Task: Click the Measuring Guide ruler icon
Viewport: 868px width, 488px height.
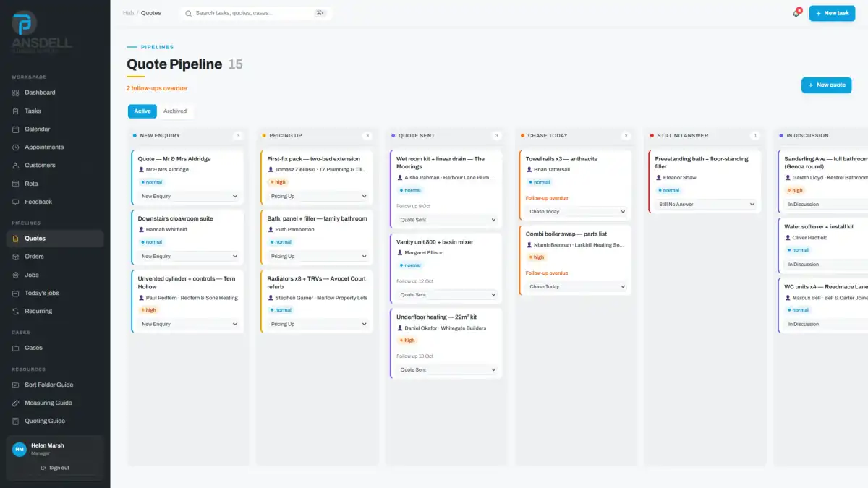Action: (16, 403)
